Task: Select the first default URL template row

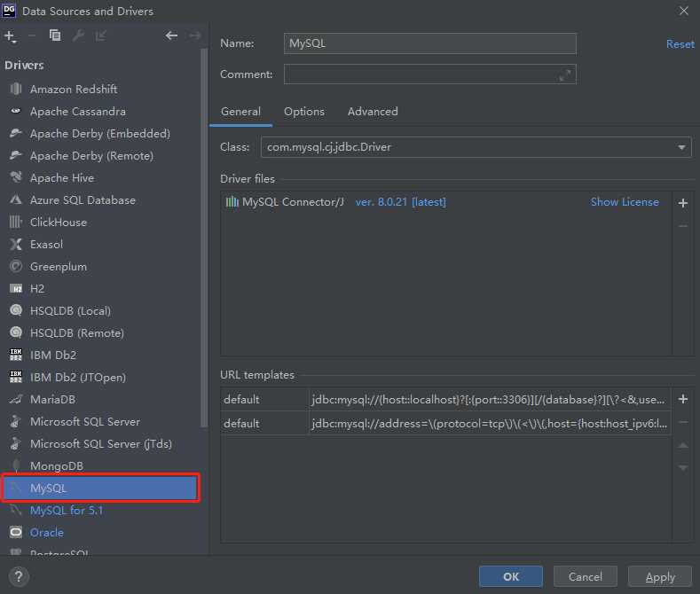Action: [445, 400]
